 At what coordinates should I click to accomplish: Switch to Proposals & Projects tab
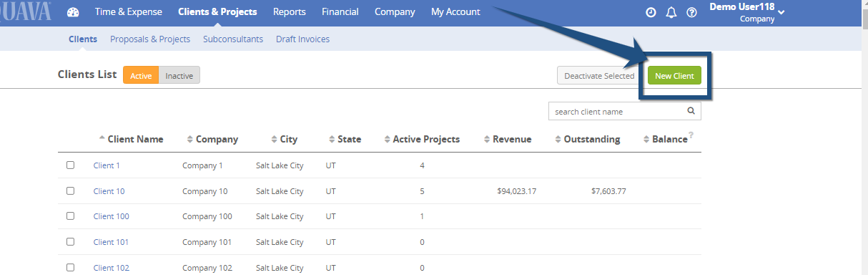[x=150, y=39]
